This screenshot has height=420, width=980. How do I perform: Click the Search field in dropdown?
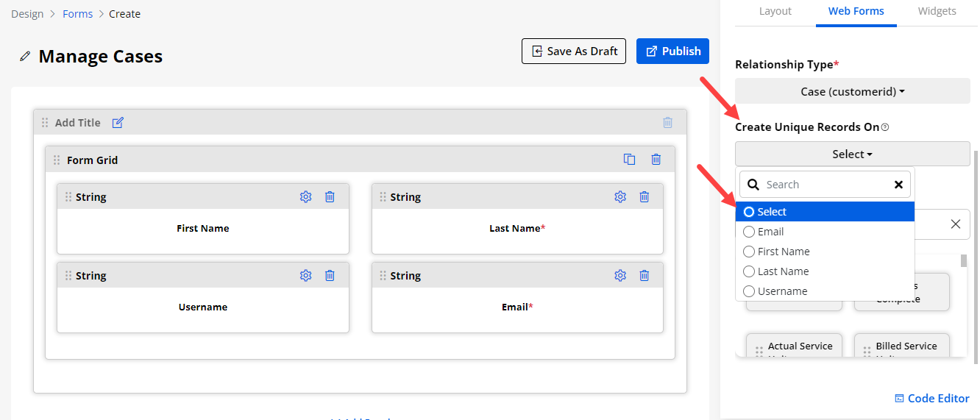click(x=824, y=185)
